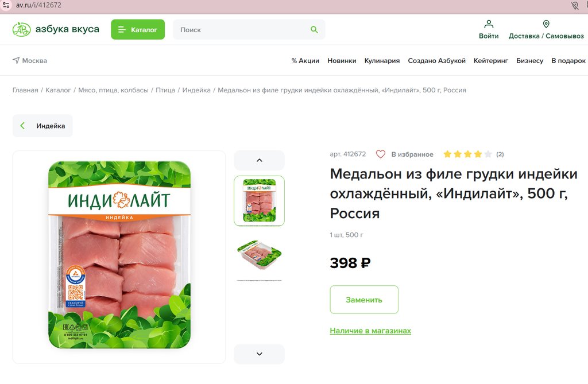The width and height of the screenshot is (588, 384).
Task: Click the search magnifier icon
Action: pyautogui.click(x=314, y=30)
